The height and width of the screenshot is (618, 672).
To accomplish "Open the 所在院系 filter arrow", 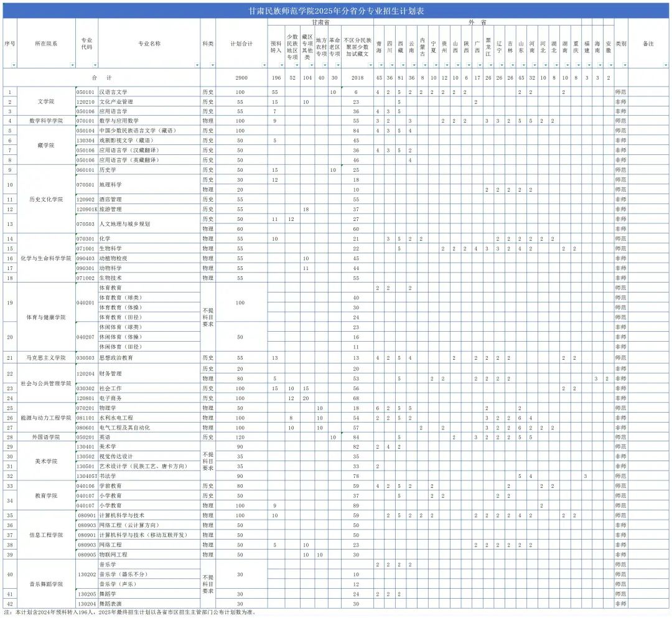I will pyautogui.click(x=72, y=65).
